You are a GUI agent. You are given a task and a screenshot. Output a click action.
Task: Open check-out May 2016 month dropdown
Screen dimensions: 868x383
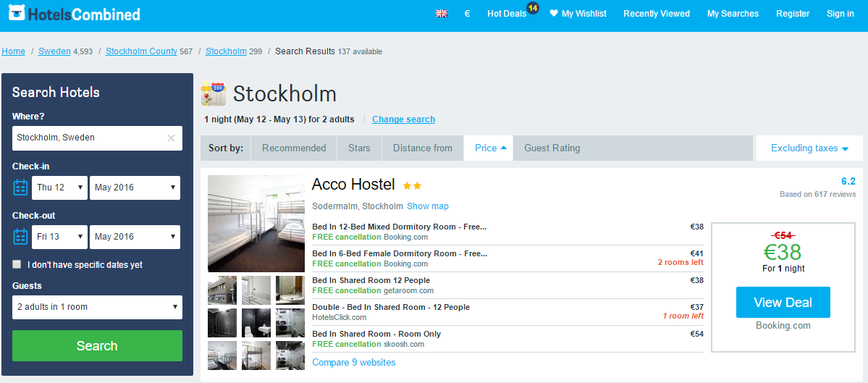(x=135, y=237)
